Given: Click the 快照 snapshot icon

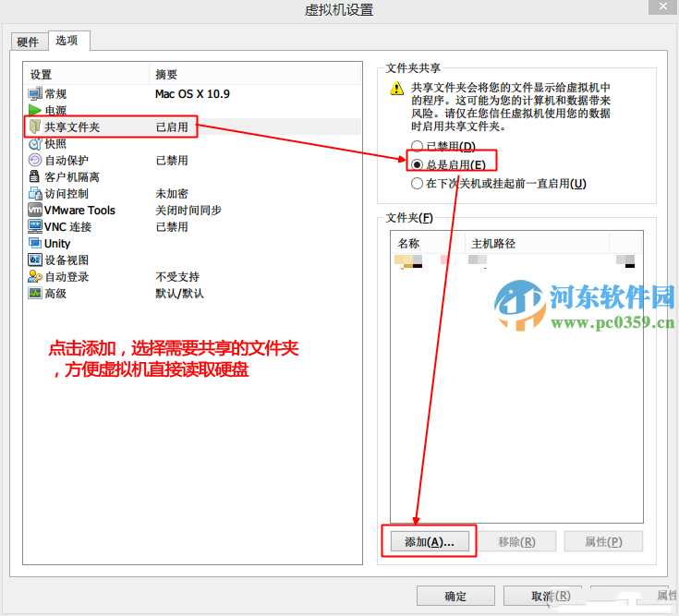Looking at the screenshot, I should point(35,143).
